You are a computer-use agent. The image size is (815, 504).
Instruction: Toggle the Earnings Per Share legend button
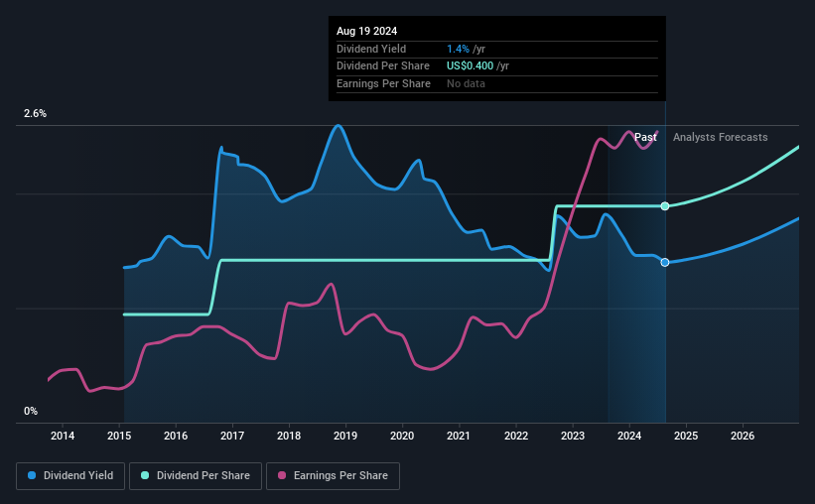(x=333, y=476)
